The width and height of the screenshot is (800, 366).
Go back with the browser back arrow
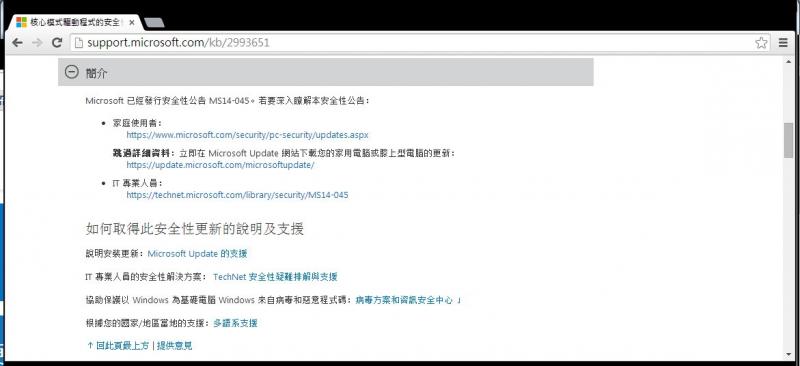pyautogui.click(x=17, y=43)
